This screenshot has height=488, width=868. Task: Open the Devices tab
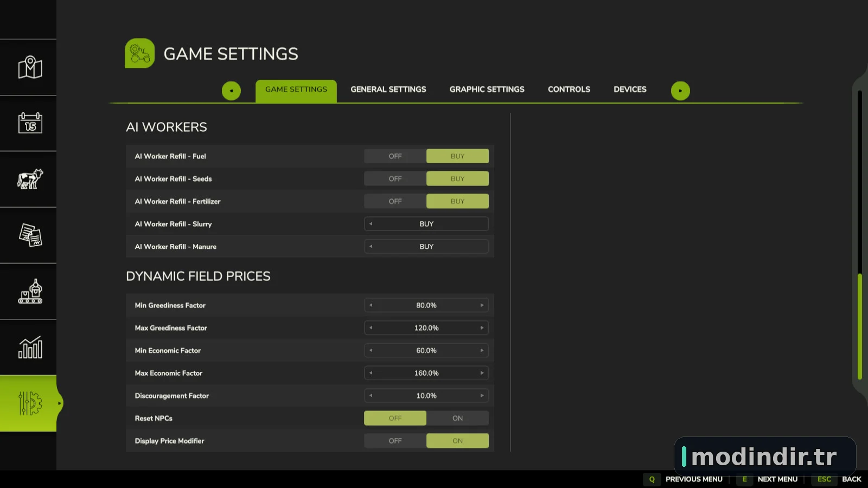[x=630, y=89]
